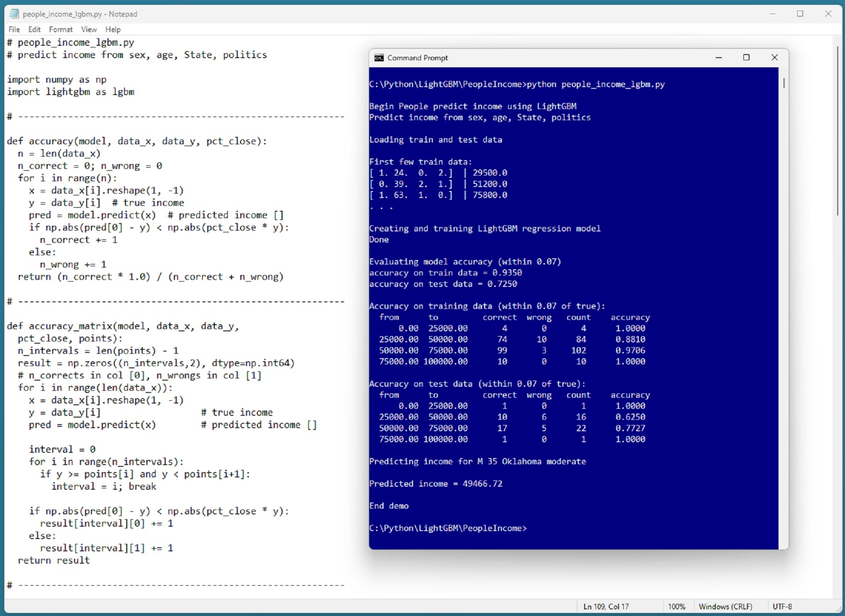Click the Command Prompt window icon
Viewport: 845px width, 616px height.
coord(379,58)
